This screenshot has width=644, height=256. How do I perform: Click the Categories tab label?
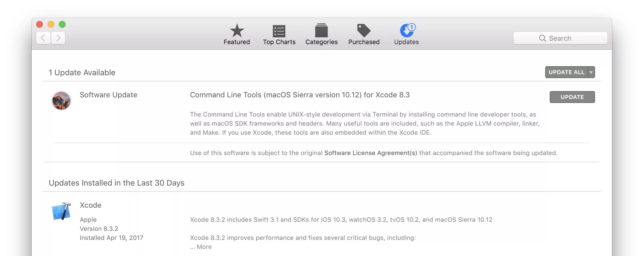321,42
